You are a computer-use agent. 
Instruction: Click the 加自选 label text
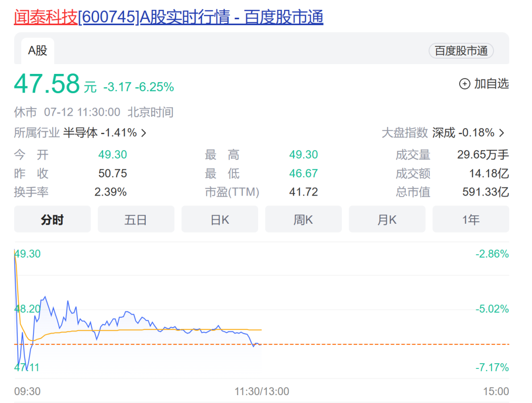click(x=491, y=84)
